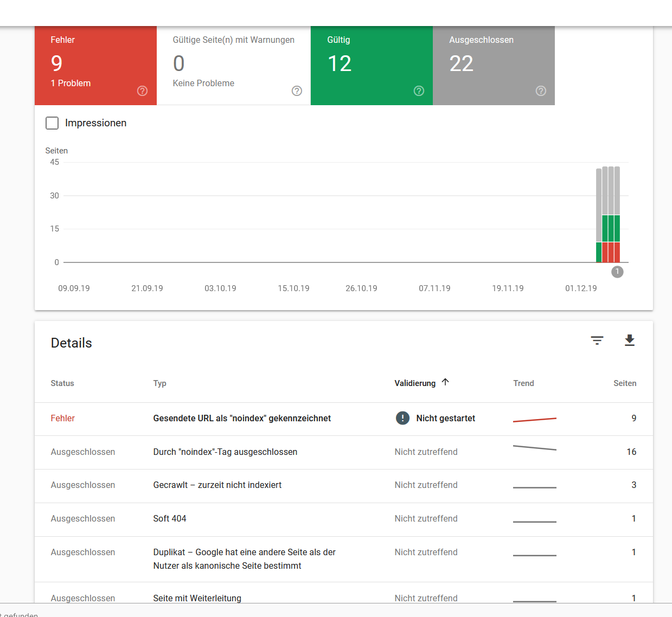This screenshot has width=672, height=617.
Task: Sort table by Trend column header
Action: (523, 383)
